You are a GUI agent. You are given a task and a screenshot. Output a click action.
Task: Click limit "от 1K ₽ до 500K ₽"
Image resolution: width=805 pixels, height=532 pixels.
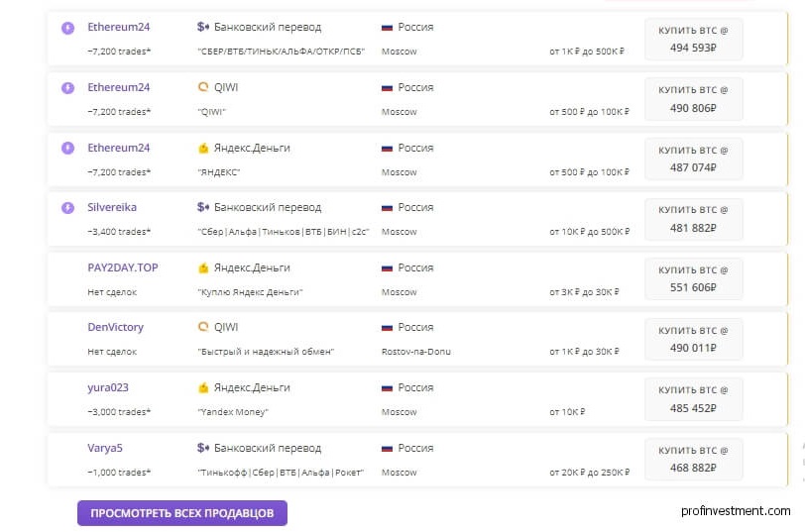tap(587, 52)
